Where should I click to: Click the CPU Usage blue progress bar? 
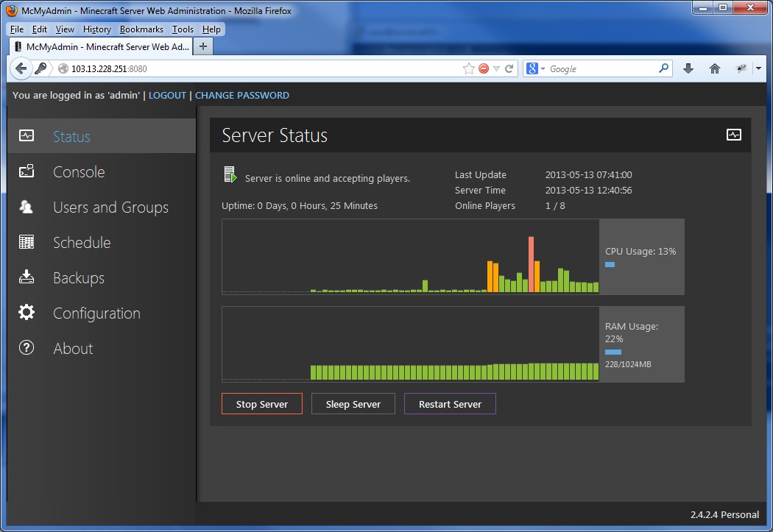pyautogui.click(x=610, y=264)
